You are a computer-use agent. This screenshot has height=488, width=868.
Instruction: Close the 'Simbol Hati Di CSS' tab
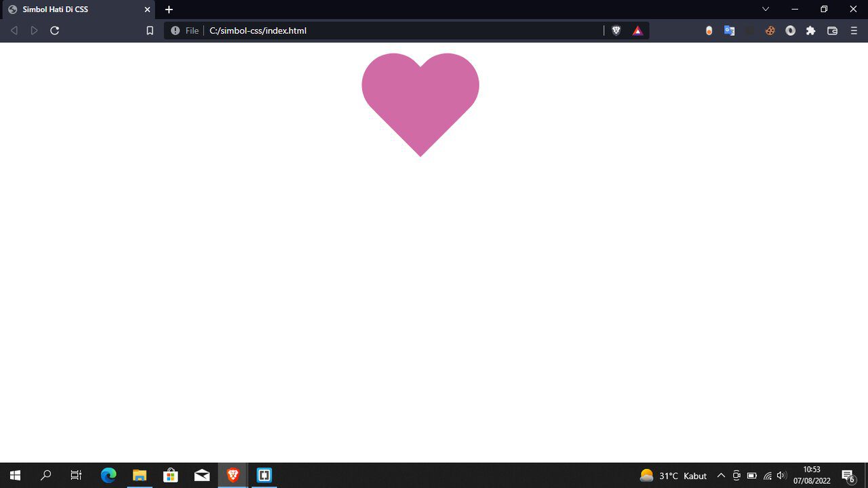pos(147,9)
